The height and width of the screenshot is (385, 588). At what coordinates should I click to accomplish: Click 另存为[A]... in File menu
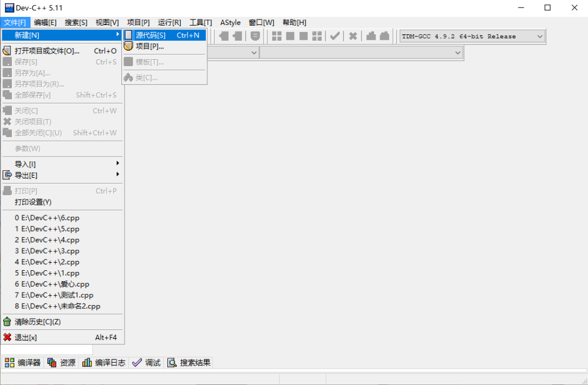point(62,73)
